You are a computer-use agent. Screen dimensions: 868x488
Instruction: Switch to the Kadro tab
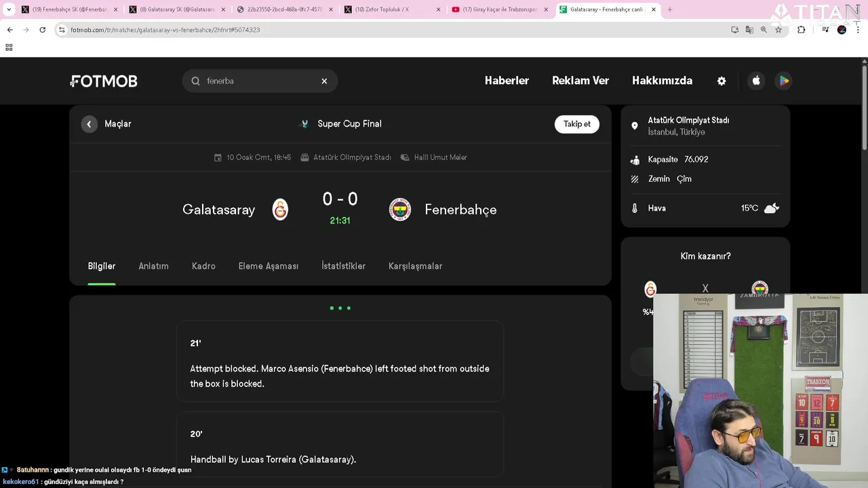tap(203, 266)
